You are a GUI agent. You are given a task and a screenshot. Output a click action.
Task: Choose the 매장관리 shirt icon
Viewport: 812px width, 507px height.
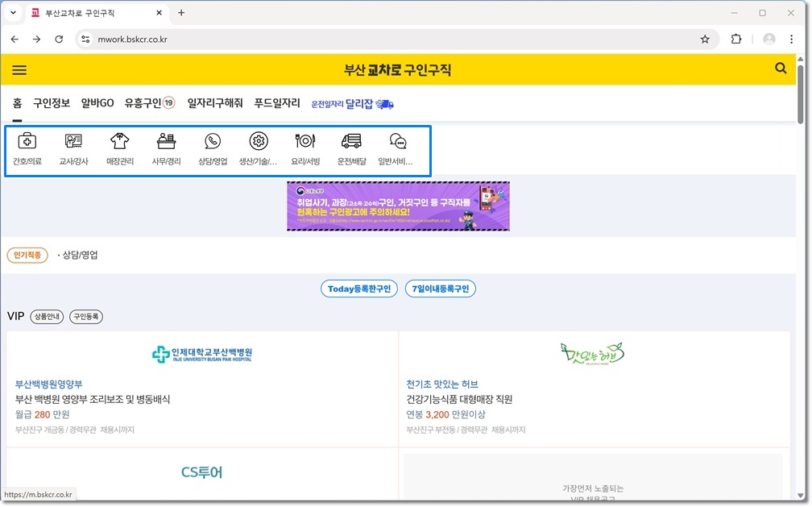coord(119,142)
